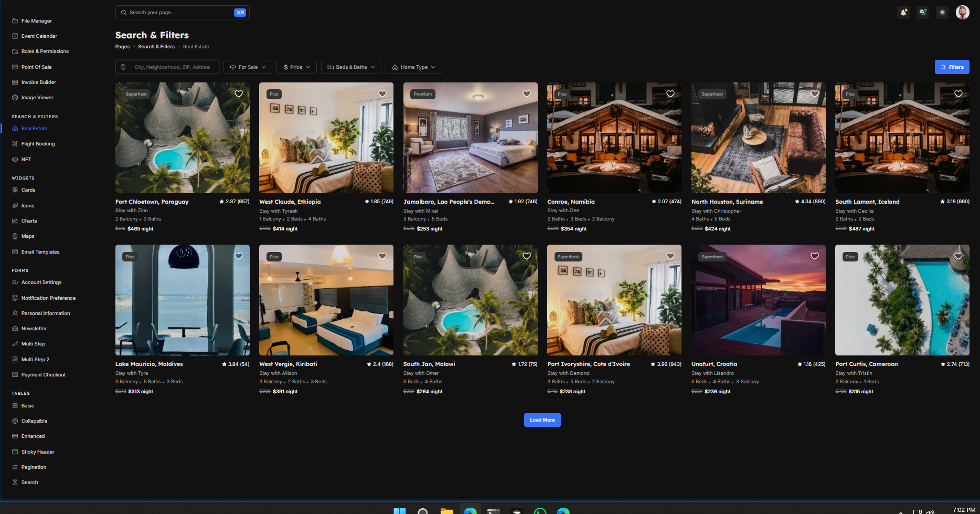Expand the Beds & Baths filter
This screenshot has height=514, width=980.
350,67
